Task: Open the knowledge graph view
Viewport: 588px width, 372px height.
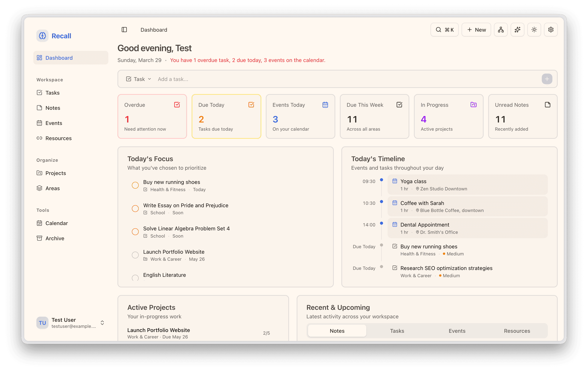Action: tap(501, 29)
